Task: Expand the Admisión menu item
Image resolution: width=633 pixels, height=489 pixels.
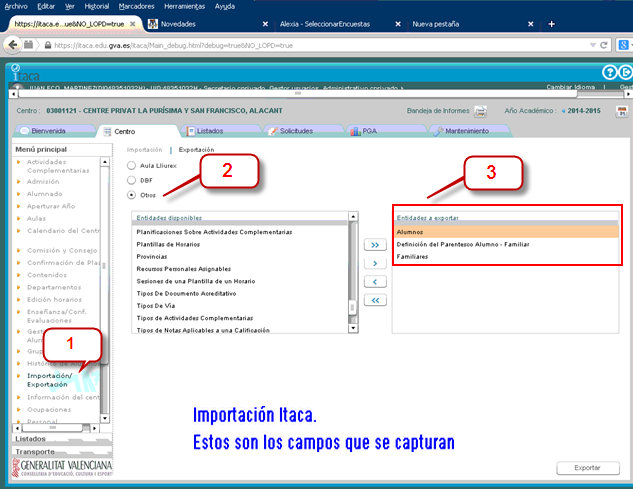Action: coord(45,181)
